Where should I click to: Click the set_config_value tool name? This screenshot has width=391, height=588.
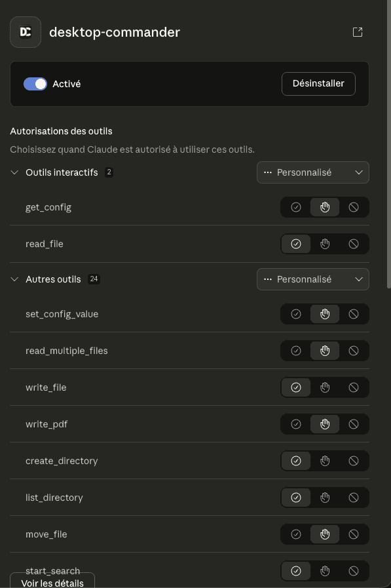(62, 314)
